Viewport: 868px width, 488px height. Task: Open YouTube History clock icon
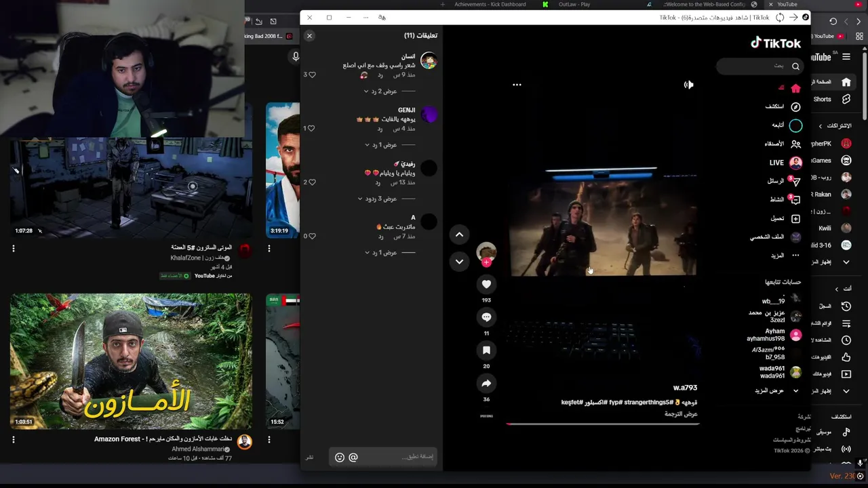click(x=846, y=306)
